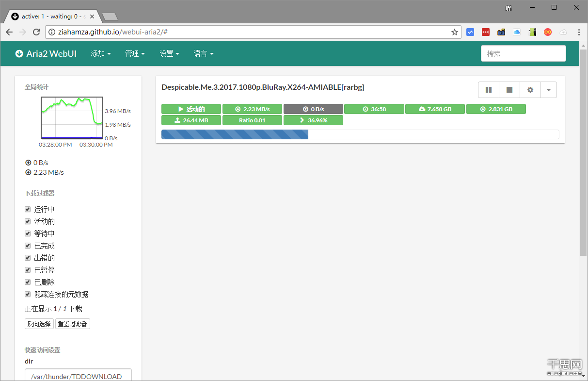Viewport: 588px width, 381px height.
Task: Click the site information icon in address bar
Action: tap(52, 32)
